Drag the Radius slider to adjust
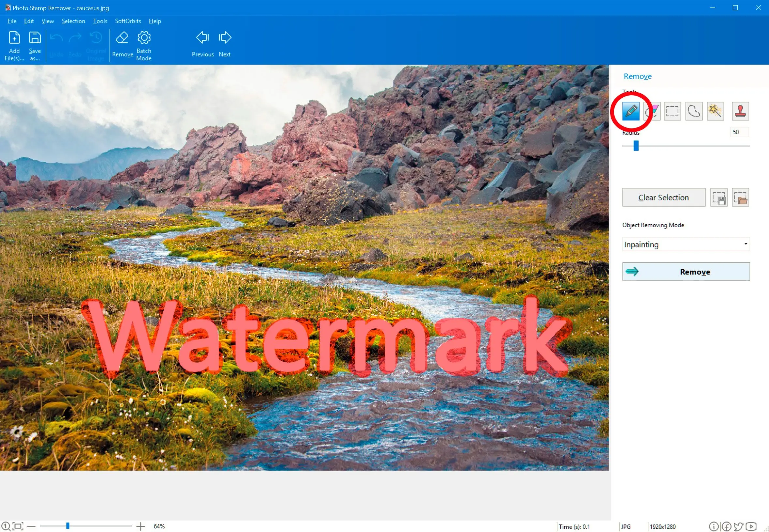This screenshot has height=532, width=769. [636, 146]
